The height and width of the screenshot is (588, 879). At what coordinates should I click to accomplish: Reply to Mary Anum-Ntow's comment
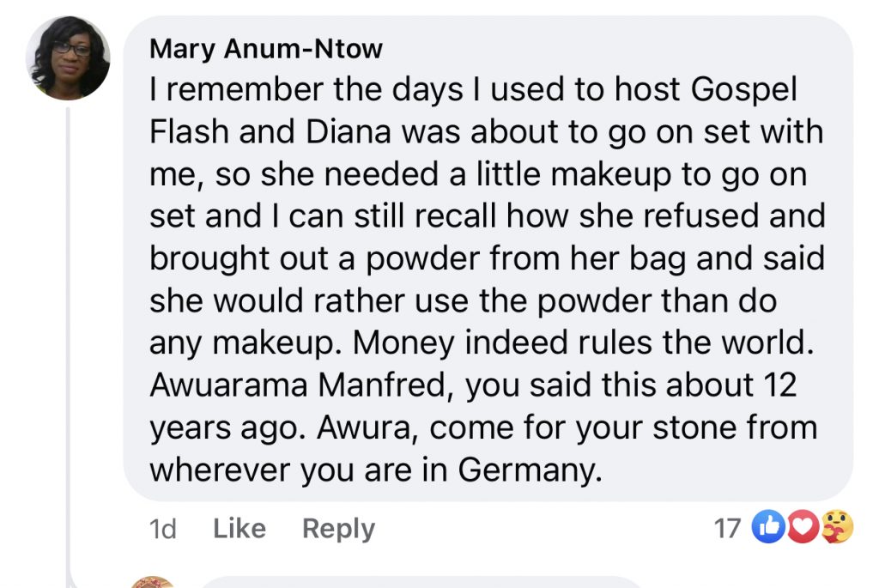click(338, 529)
